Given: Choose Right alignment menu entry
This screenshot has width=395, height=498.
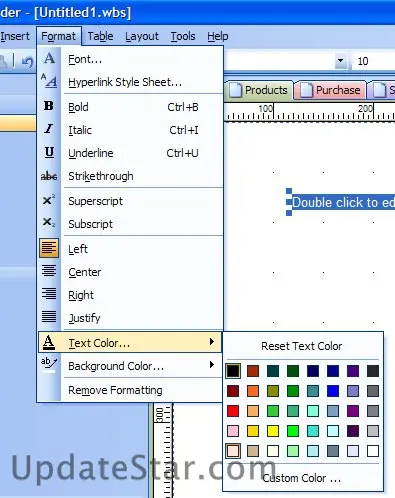Looking at the screenshot, I should click(130, 295).
